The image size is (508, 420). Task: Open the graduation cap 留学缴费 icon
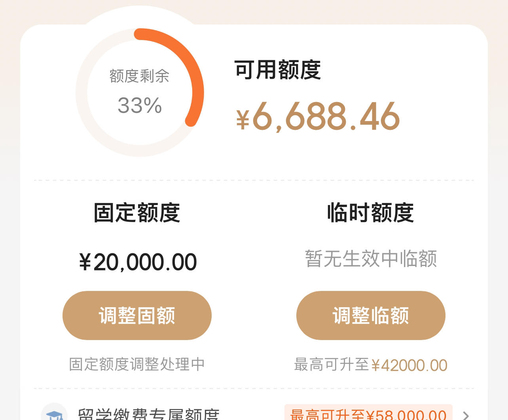coord(54,412)
